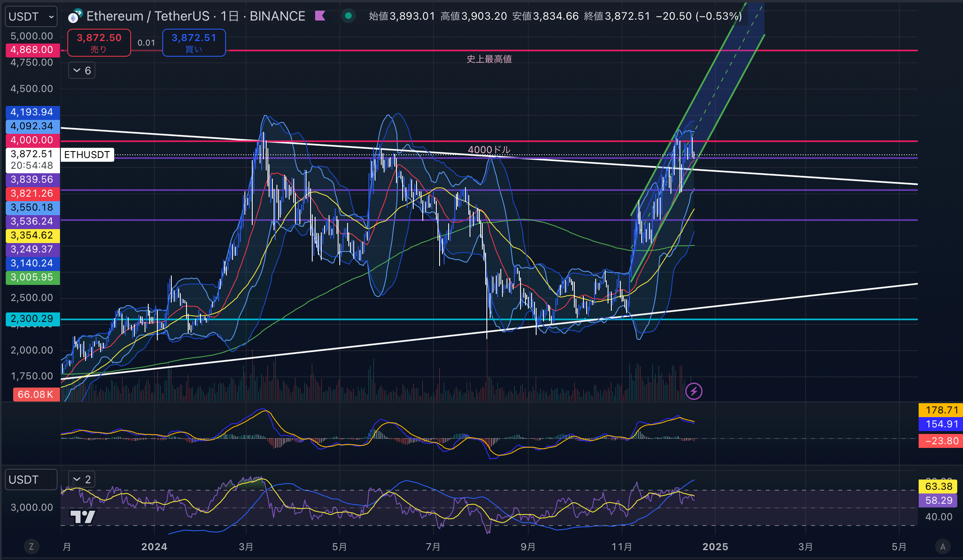Click the 0.01 spread value
The width and height of the screenshot is (963, 560).
(146, 43)
